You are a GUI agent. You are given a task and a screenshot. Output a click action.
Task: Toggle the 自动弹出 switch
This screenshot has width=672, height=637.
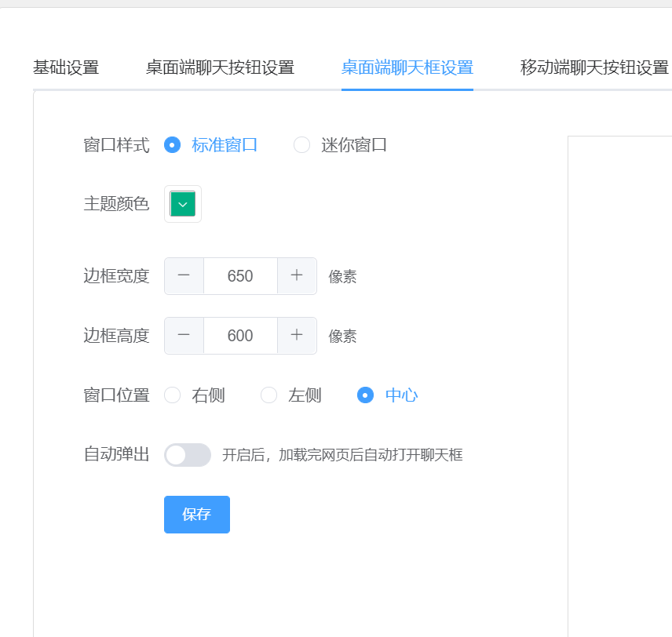click(188, 455)
